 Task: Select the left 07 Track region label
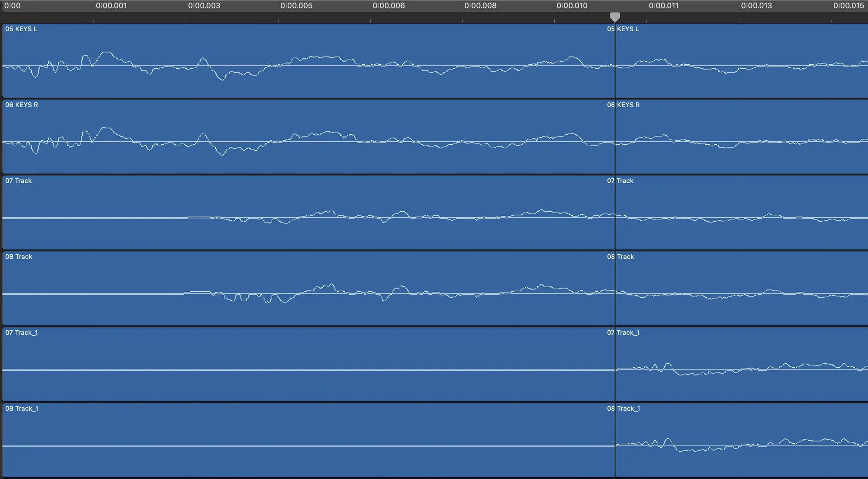(x=19, y=181)
